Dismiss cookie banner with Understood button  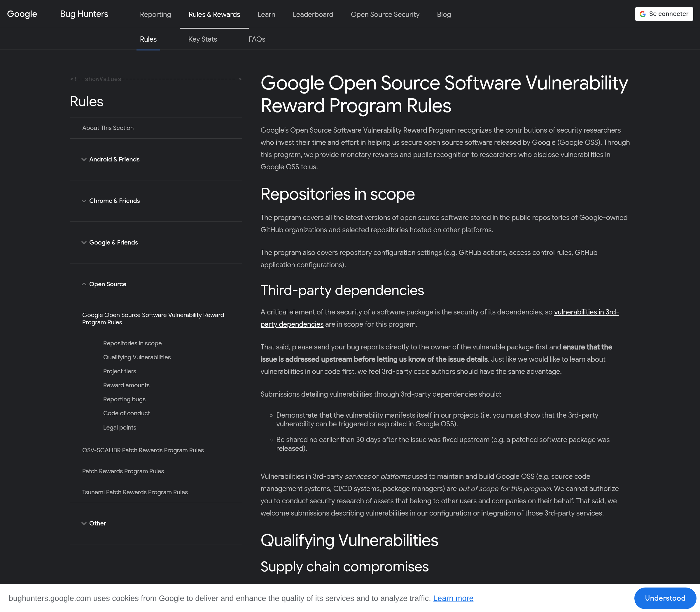[x=665, y=598]
